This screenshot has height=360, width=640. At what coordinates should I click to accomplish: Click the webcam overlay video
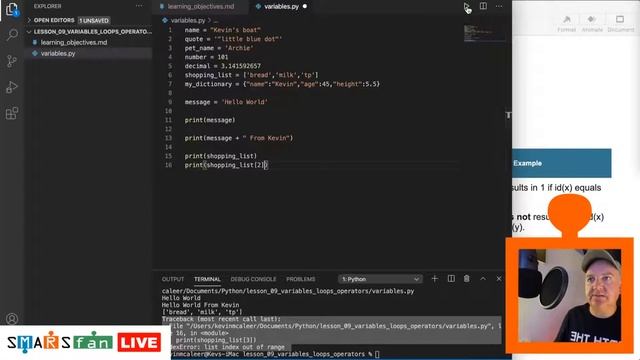tap(570, 296)
